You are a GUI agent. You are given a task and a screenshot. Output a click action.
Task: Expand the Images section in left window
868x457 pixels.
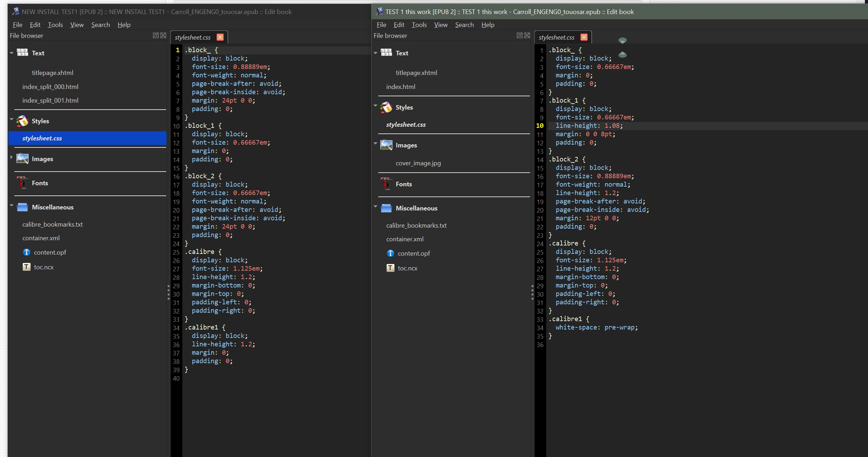12,157
